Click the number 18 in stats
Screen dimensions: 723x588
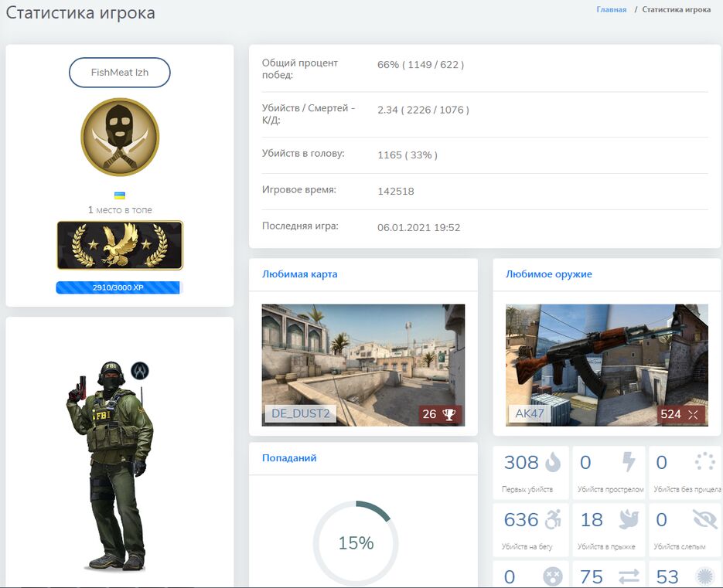coord(592,520)
